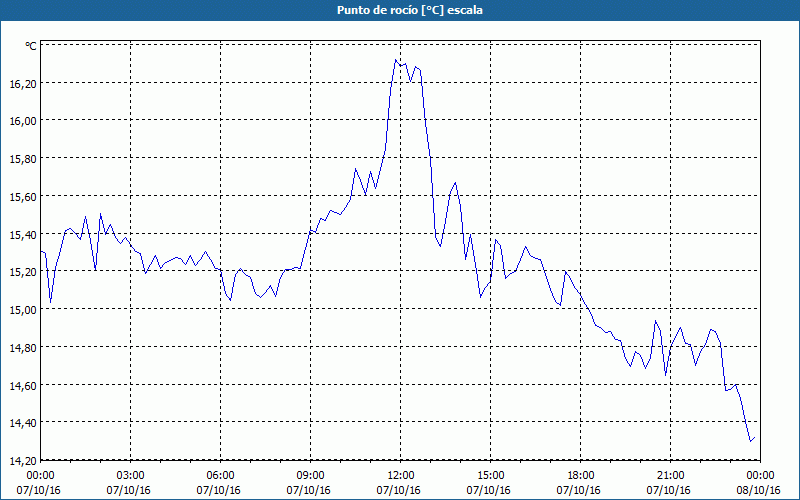
Task: Click the 18:00 time label
Action: coord(581,476)
